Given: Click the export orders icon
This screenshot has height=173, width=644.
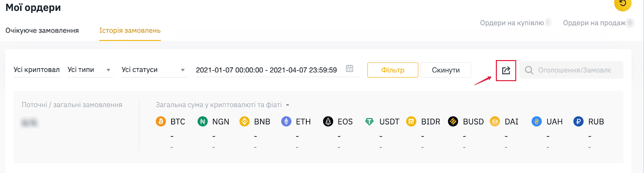Looking at the screenshot, I should tap(506, 71).
